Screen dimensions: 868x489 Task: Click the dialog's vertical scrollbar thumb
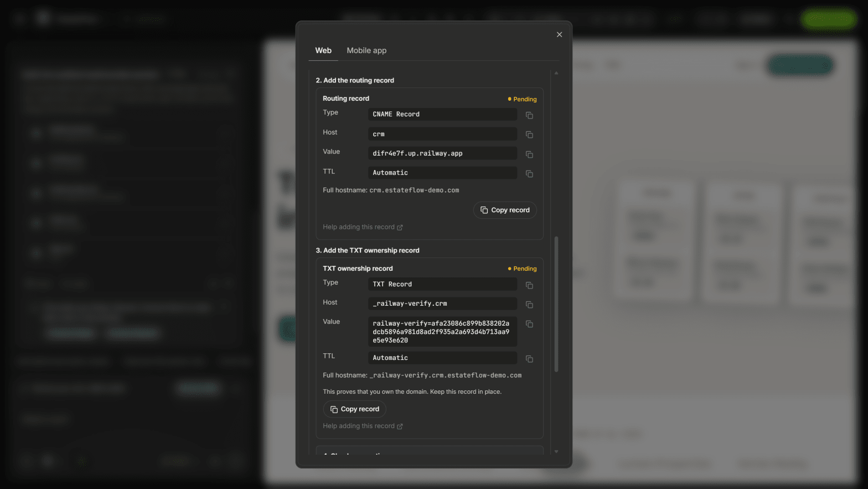click(x=556, y=304)
